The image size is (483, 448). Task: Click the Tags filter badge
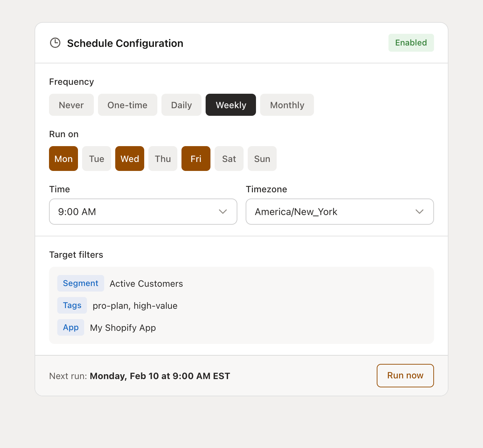point(72,305)
